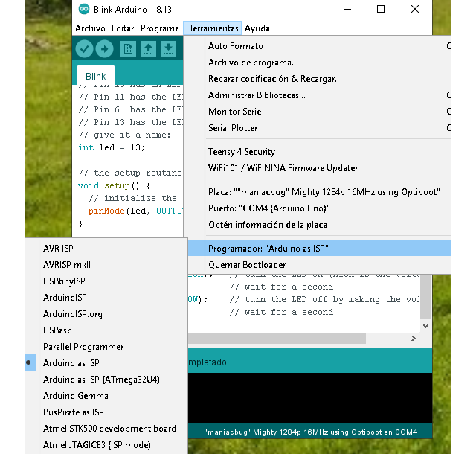Select USBtinyISP programmer
This screenshot has height=454, width=476.
tap(64, 281)
